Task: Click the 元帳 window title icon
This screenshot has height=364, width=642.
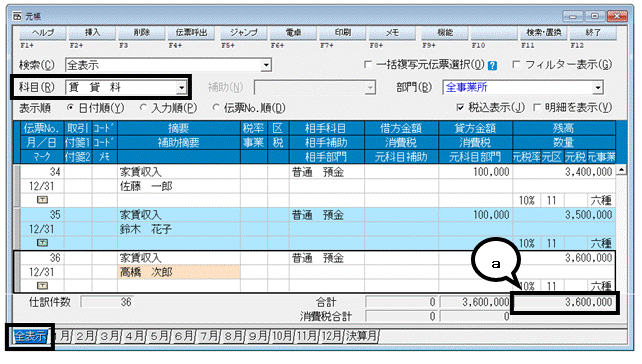Action: pos(17,16)
